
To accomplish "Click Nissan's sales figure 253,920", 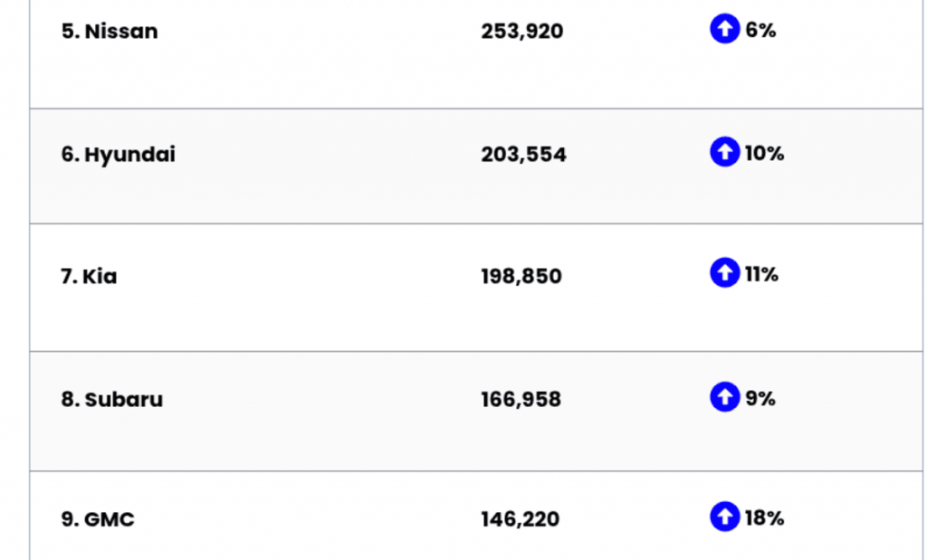I will [x=521, y=32].
